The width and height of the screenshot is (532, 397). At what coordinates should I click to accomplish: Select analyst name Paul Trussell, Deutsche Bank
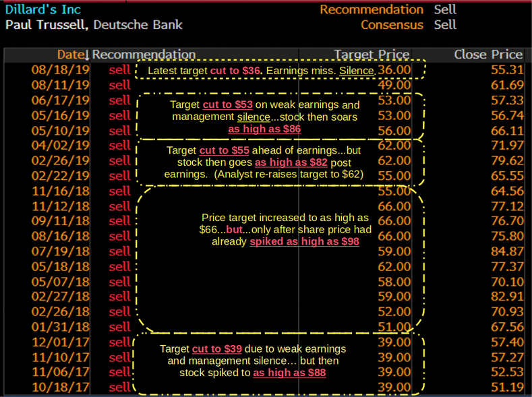94,25
